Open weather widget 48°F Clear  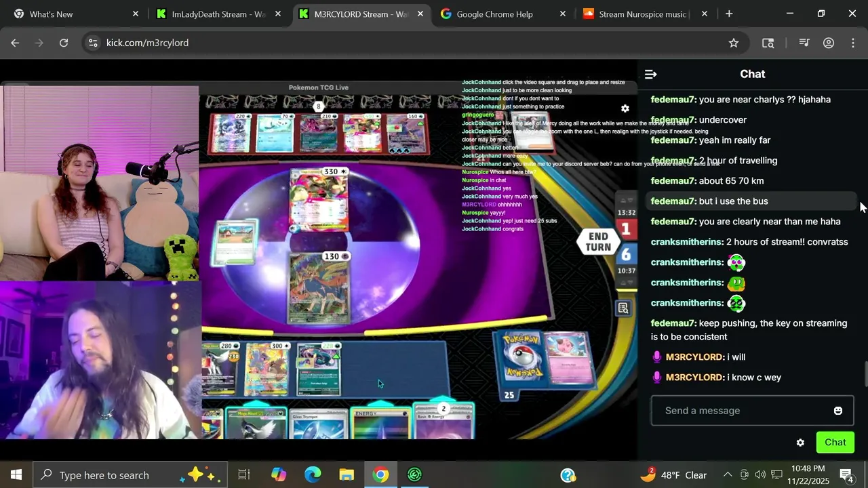tap(673, 475)
